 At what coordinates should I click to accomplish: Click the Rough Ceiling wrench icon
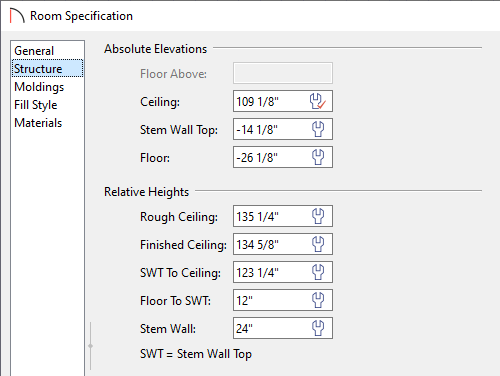[318, 216]
